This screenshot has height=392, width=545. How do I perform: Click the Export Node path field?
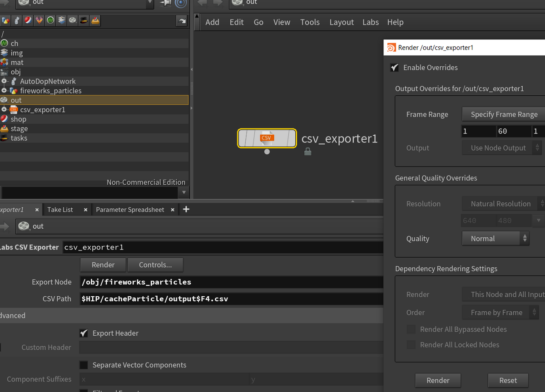(231, 282)
